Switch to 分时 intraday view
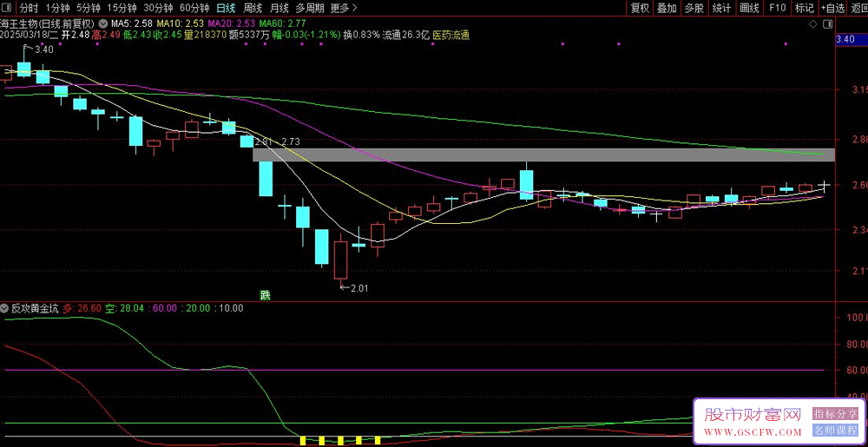This screenshot has width=868, height=447. [x=29, y=8]
